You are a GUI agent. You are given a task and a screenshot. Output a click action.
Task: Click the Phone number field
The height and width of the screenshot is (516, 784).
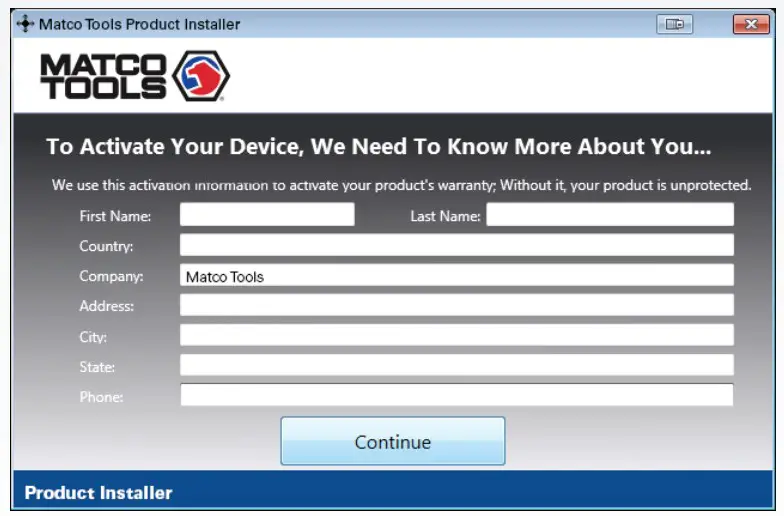456,395
